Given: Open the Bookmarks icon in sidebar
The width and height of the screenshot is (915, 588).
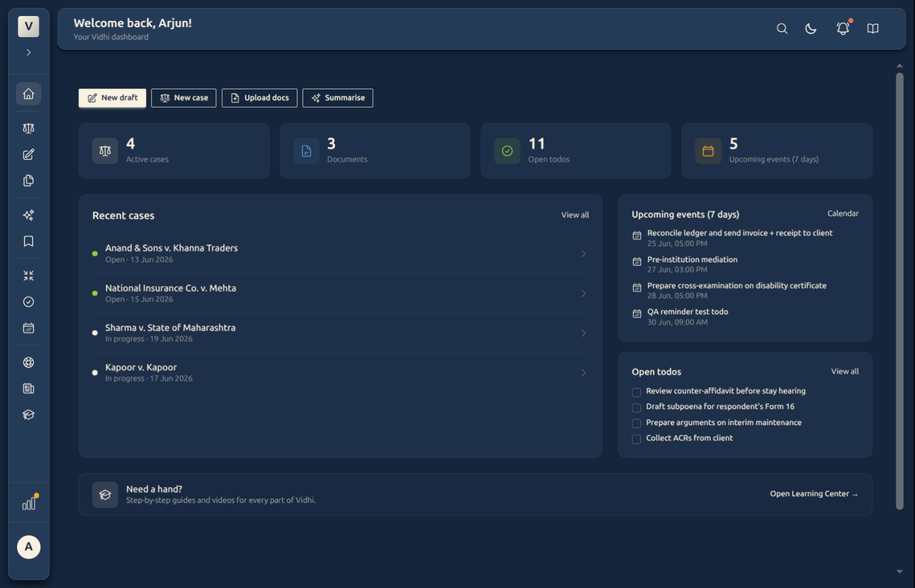Looking at the screenshot, I should point(29,241).
